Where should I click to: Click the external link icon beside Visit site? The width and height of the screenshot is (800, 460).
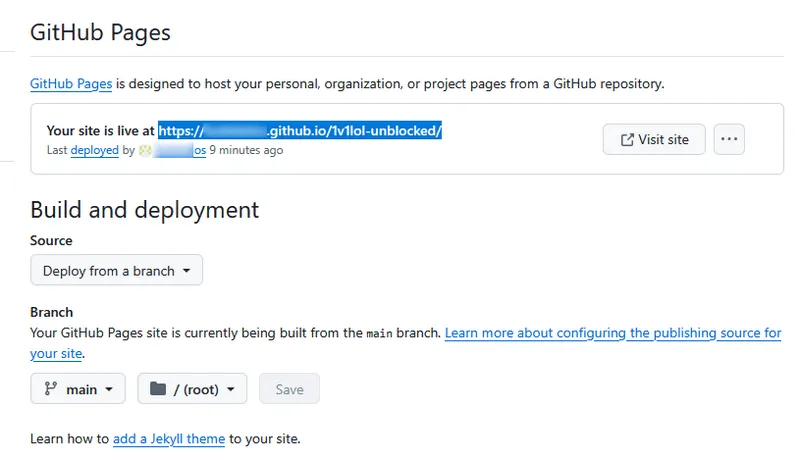point(628,140)
